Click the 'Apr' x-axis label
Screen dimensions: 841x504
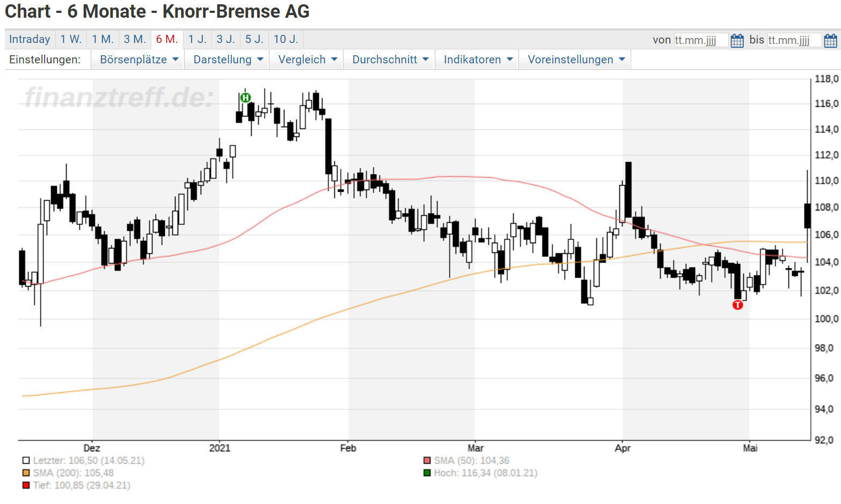click(x=623, y=448)
